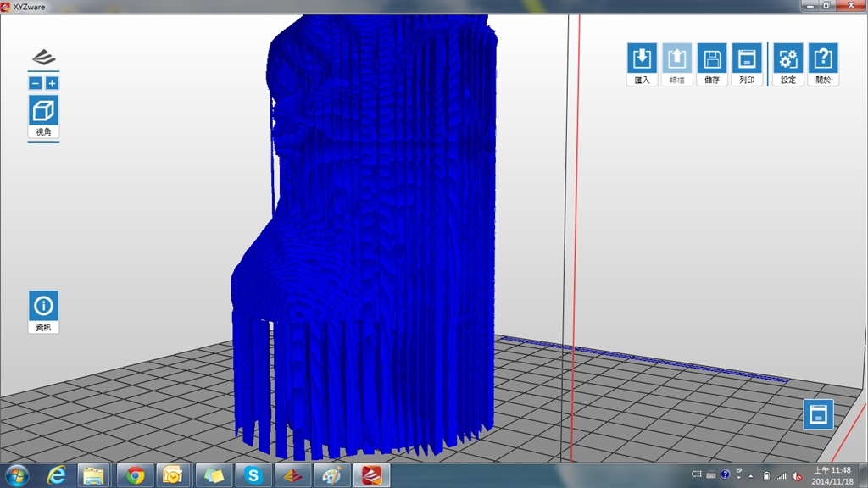Image resolution: width=868 pixels, height=488 pixels.
Task: Click the XYZware title bar app icon
Action: pyautogui.click(x=6, y=7)
